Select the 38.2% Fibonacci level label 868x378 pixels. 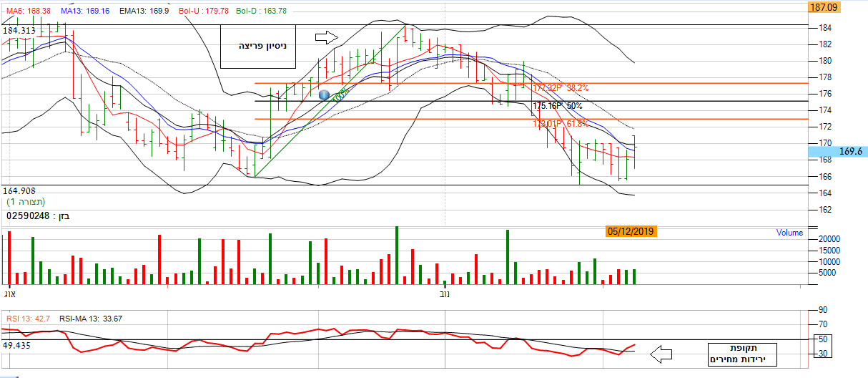(x=561, y=88)
